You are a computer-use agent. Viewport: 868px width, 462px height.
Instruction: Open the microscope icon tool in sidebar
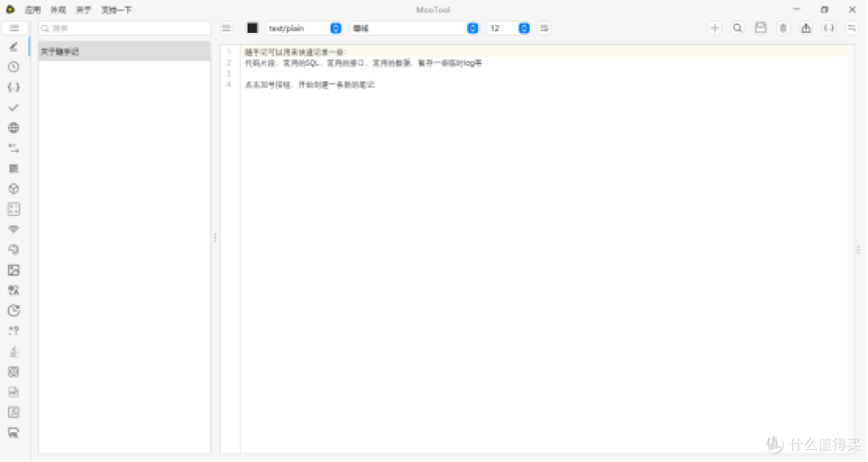click(14, 351)
